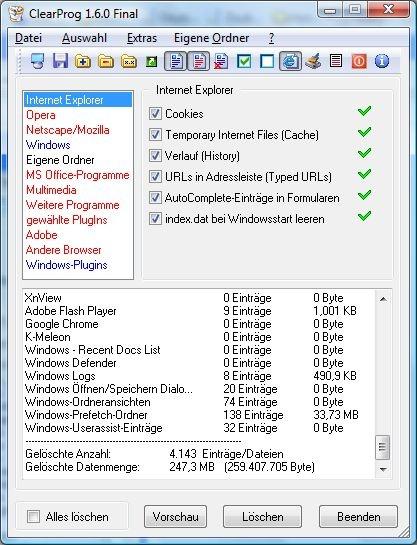417x545 pixels.
Task: Open the Extras menu
Action: tap(142, 38)
